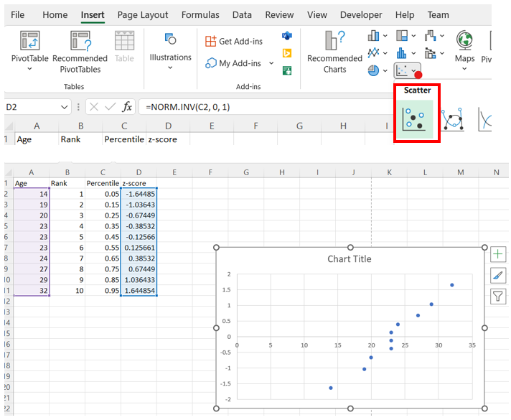Select cell with Percentile 0.55
The width and height of the screenshot is (511, 420).
(103, 248)
